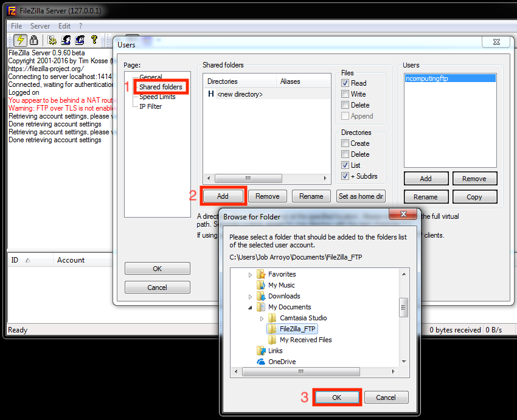
Task: Open the Edit menu
Action: click(x=64, y=26)
